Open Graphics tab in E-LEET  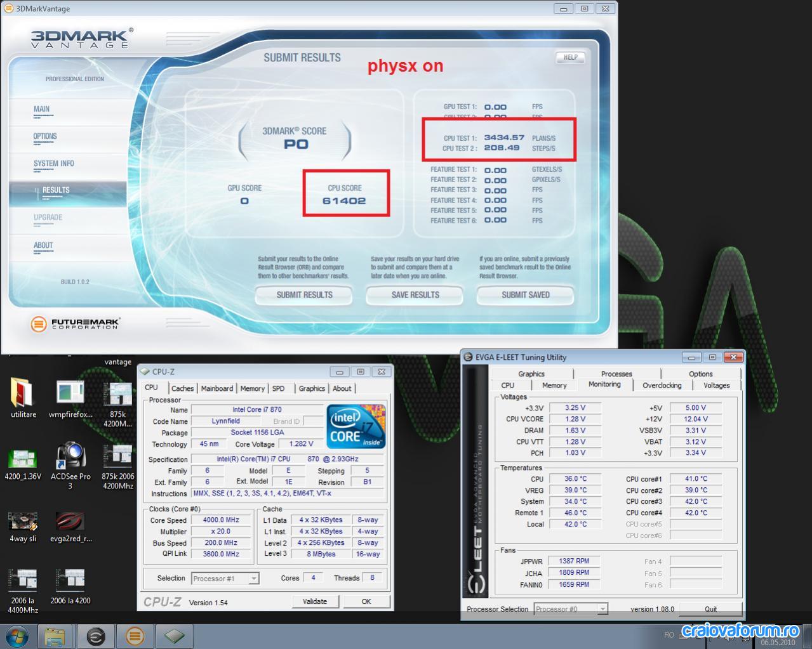coord(531,374)
